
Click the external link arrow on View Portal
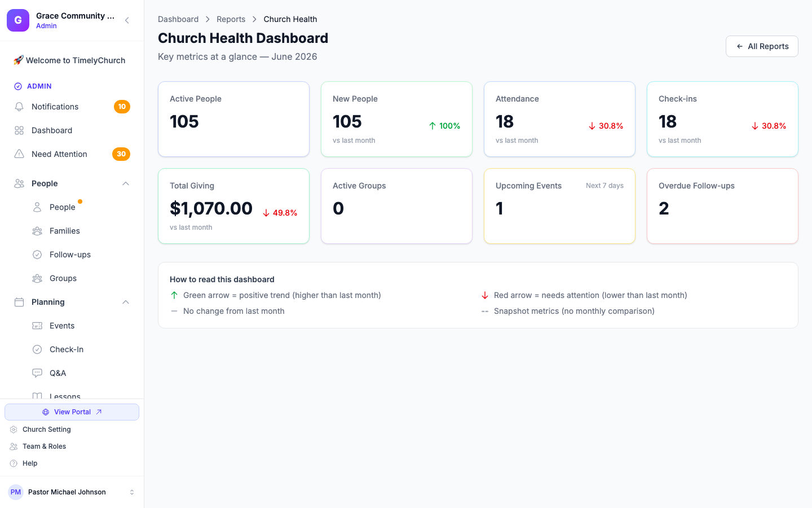(x=99, y=412)
